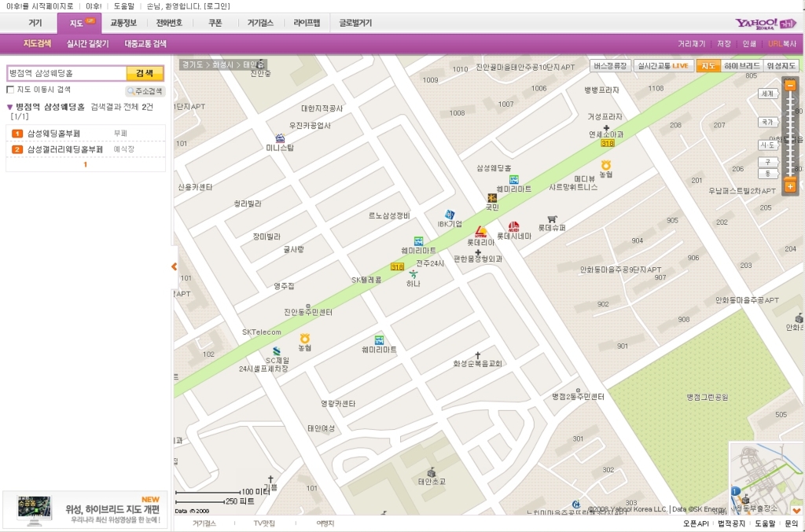Click the 주소검색 button

click(145, 91)
